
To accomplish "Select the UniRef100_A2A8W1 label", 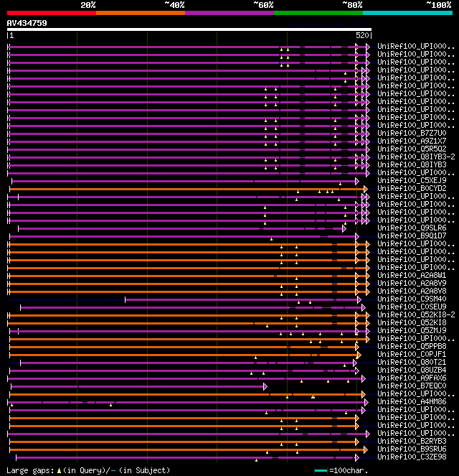I will 412,275.
